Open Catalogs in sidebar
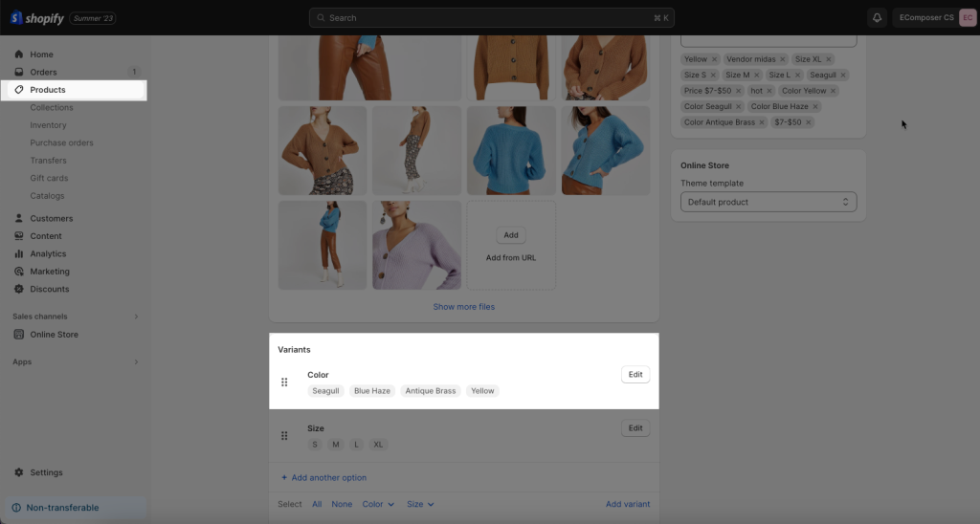This screenshot has width=980, height=524. [47, 195]
